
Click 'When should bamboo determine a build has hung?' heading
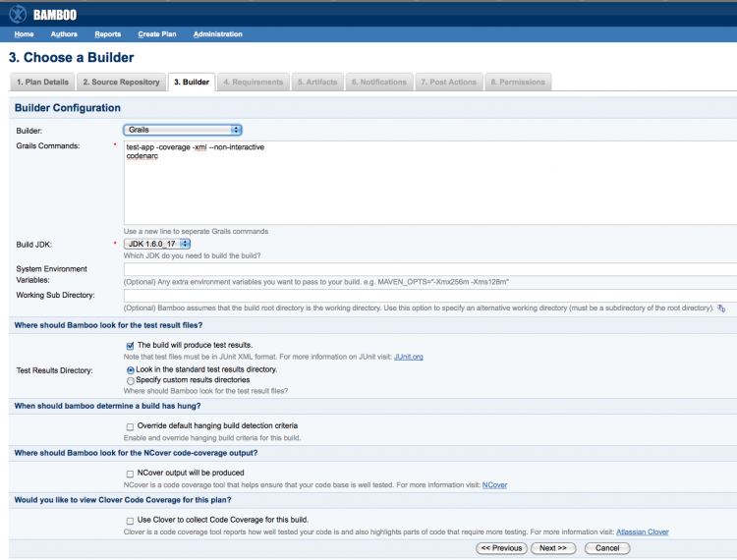tap(107, 407)
